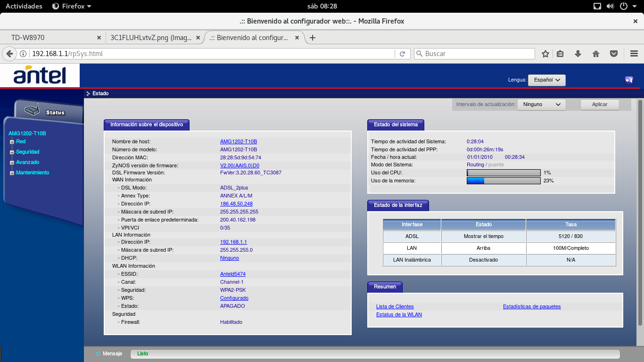Viewport: 644px width, 362px height.
Task: Click the 100M/Completo rate cell
Action: click(x=571, y=248)
